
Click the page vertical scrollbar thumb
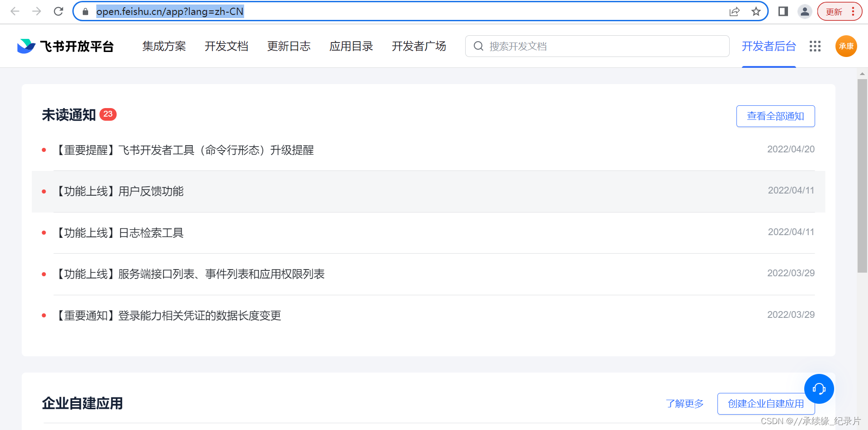(863, 176)
